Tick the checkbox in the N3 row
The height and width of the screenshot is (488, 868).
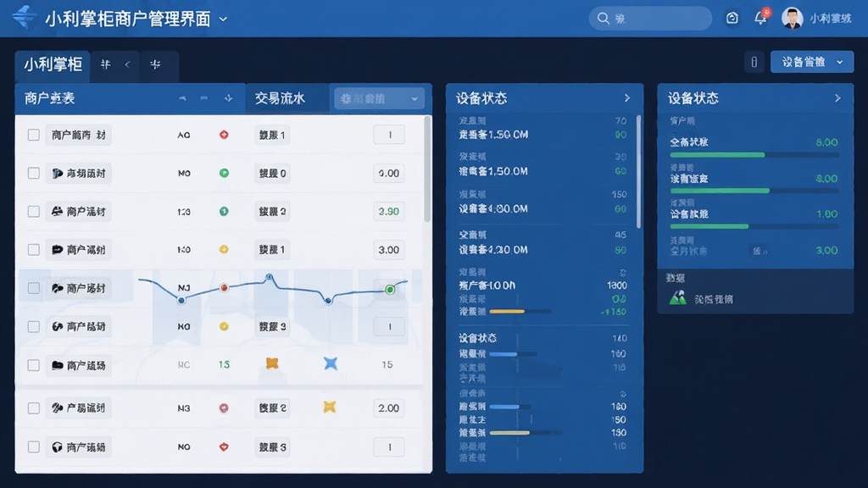pos(34,408)
